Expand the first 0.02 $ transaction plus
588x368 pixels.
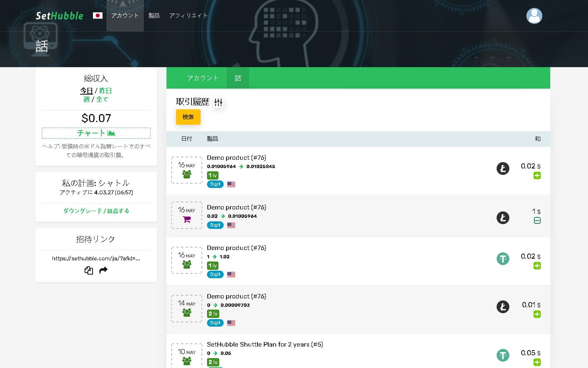pos(537,176)
